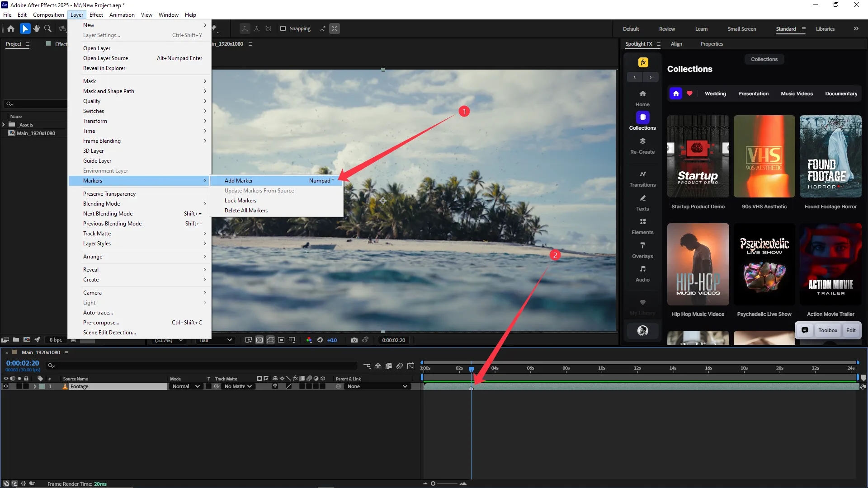The width and height of the screenshot is (868, 488).
Task: Click the timeline zoom slider handle
Action: (433, 483)
